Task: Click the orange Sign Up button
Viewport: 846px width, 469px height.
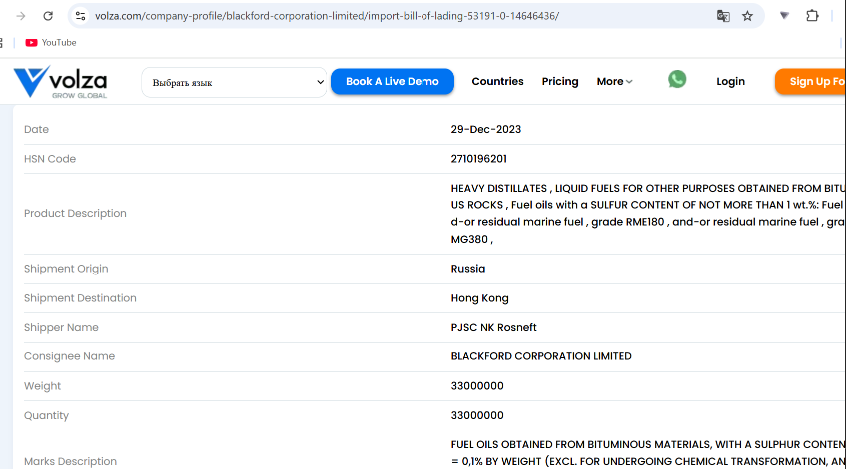Action: (x=810, y=81)
